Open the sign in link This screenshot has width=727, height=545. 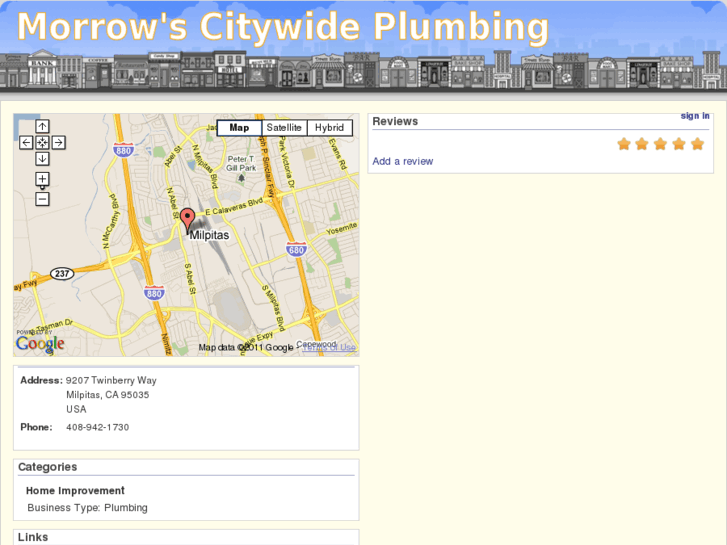695,115
